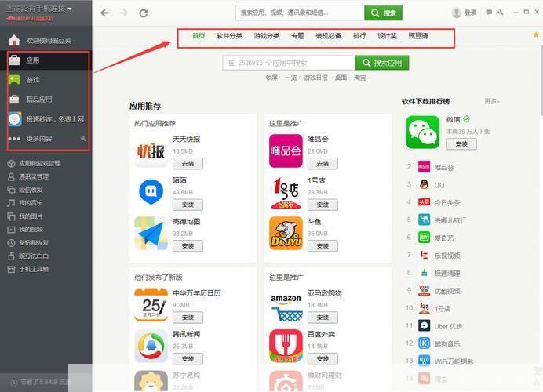
Task: Click the 高德地图 app icon
Action: pos(151,234)
